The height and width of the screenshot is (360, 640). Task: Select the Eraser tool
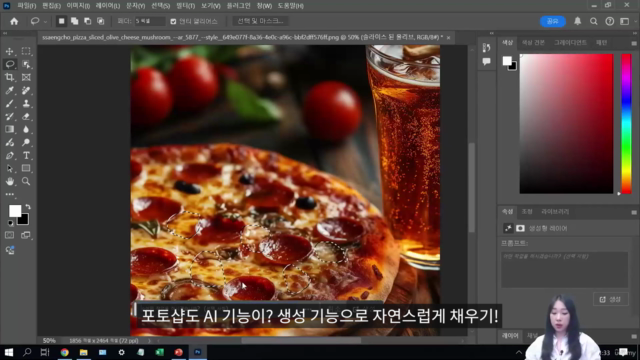click(x=26, y=116)
